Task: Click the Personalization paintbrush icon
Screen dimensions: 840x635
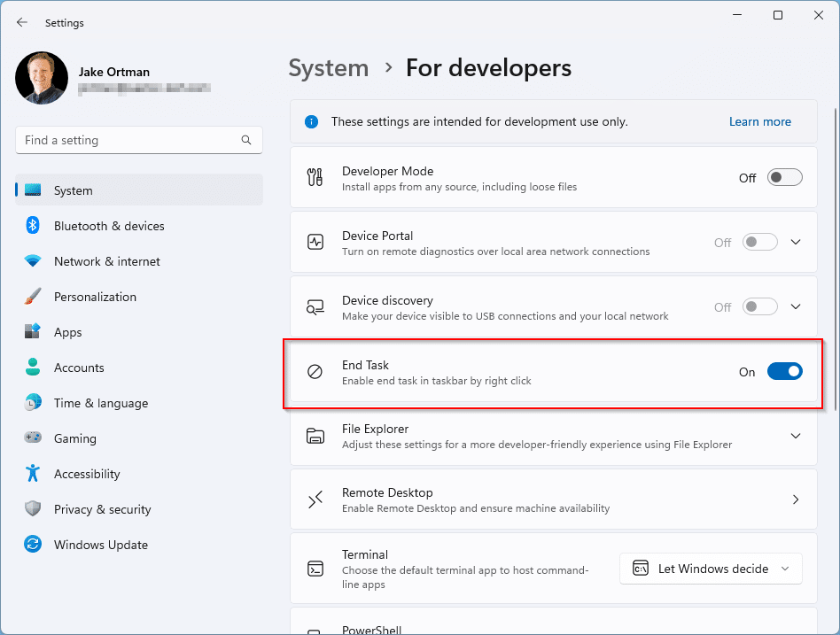Action: coord(33,297)
